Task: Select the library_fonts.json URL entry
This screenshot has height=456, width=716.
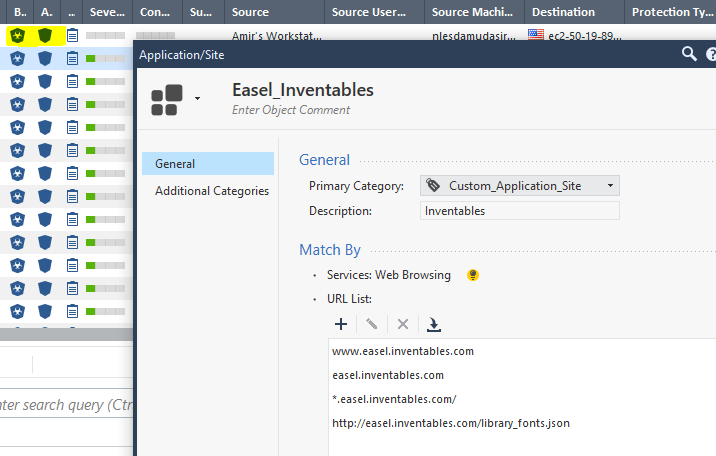Action: click(x=451, y=423)
